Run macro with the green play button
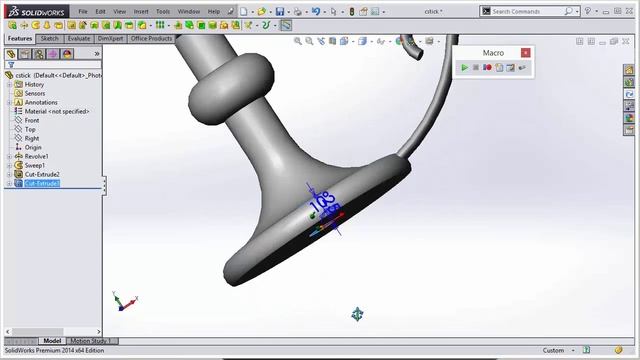 [x=464, y=67]
